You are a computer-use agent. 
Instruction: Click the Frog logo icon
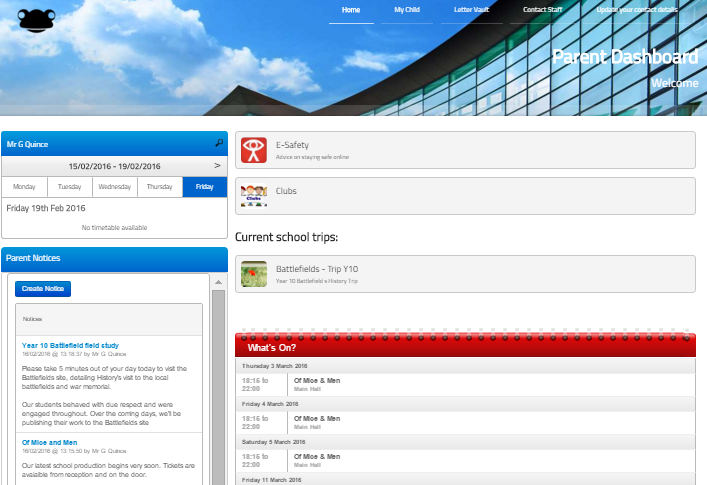pyautogui.click(x=36, y=20)
